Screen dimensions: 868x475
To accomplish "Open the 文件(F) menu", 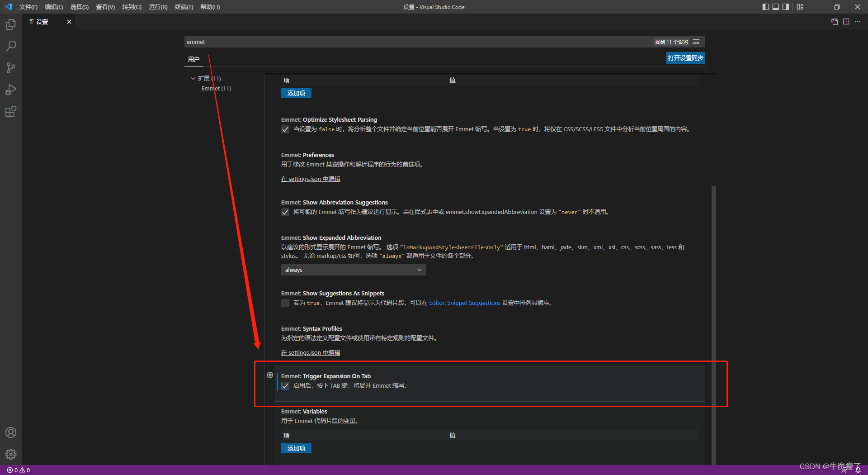I will (x=28, y=7).
